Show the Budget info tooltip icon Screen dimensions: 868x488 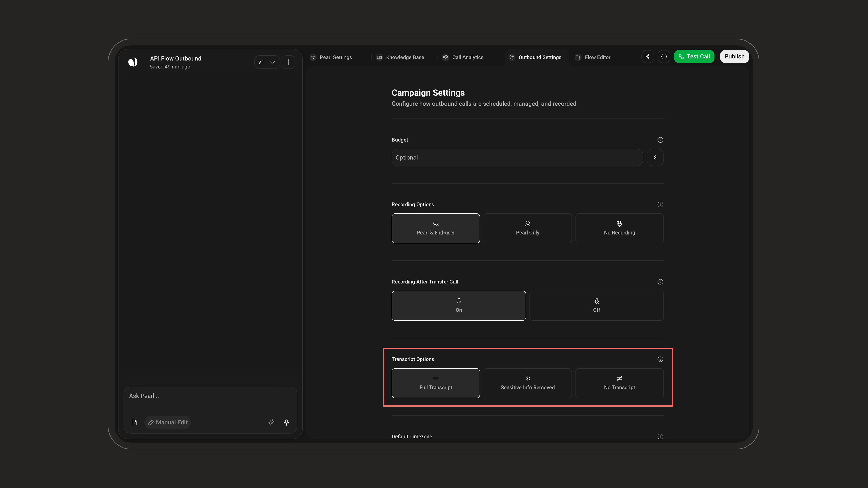tap(660, 140)
